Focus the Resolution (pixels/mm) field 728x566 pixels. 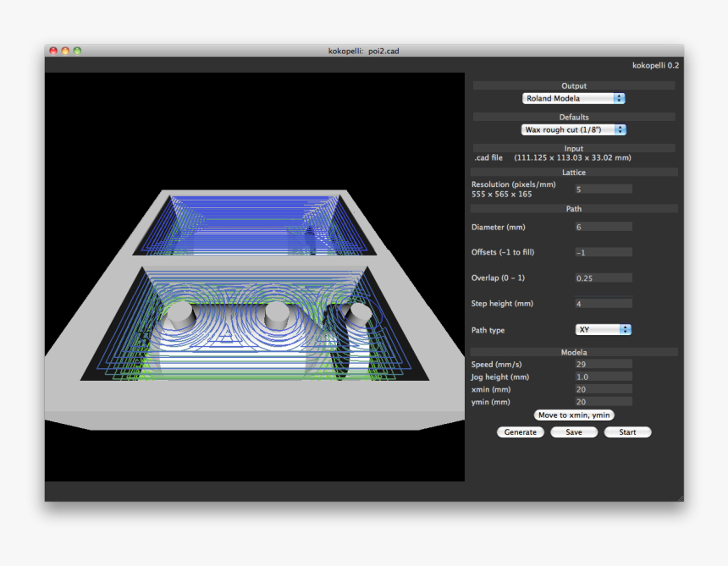pyautogui.click(x=603, y=190)
